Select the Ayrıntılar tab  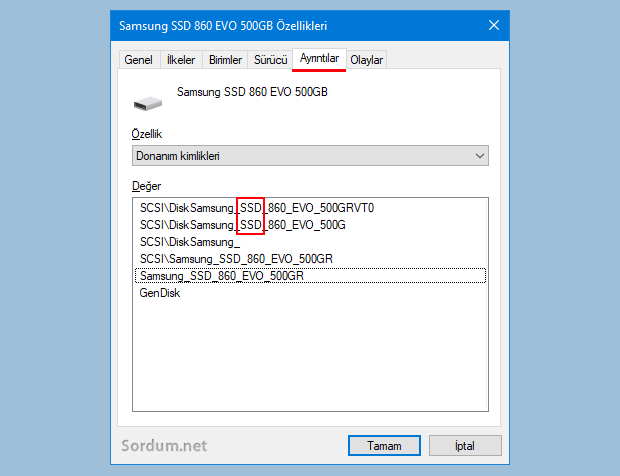click(x=319, y=59)
